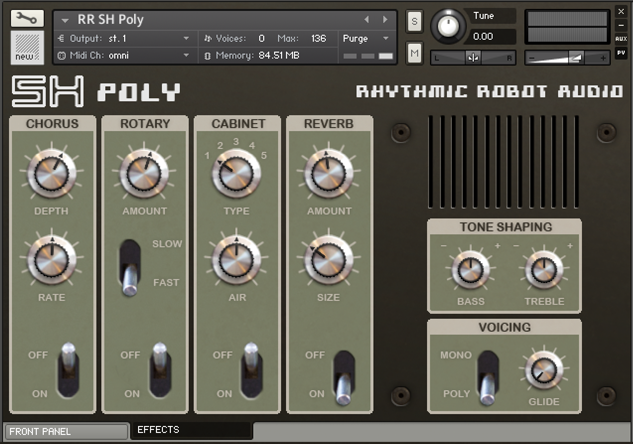The height and width of the screenshot is (444, 633).
Task: Minimize the instrument view with minus button
Action: pyautogui.click(x=621, y=25)
